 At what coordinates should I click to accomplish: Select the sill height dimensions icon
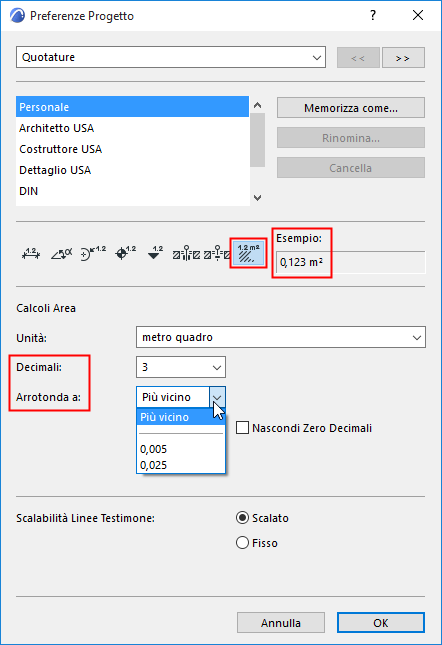[217, 254]
